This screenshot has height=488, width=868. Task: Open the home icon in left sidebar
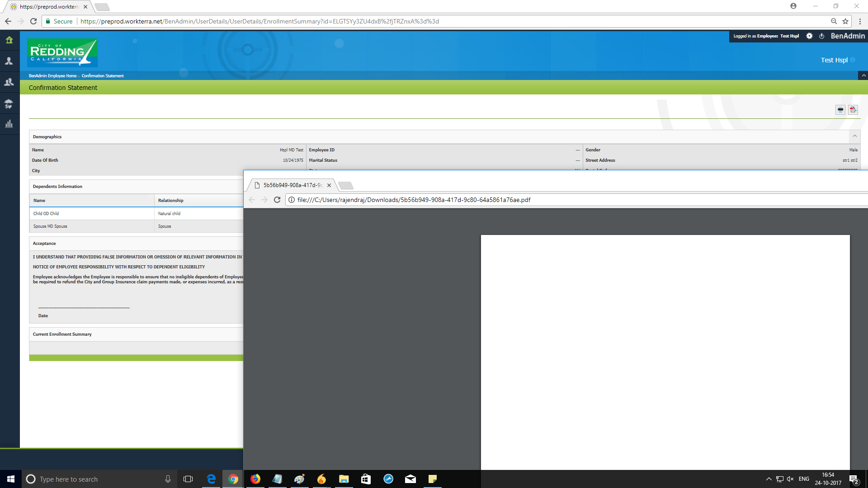[x=9, y=40]
